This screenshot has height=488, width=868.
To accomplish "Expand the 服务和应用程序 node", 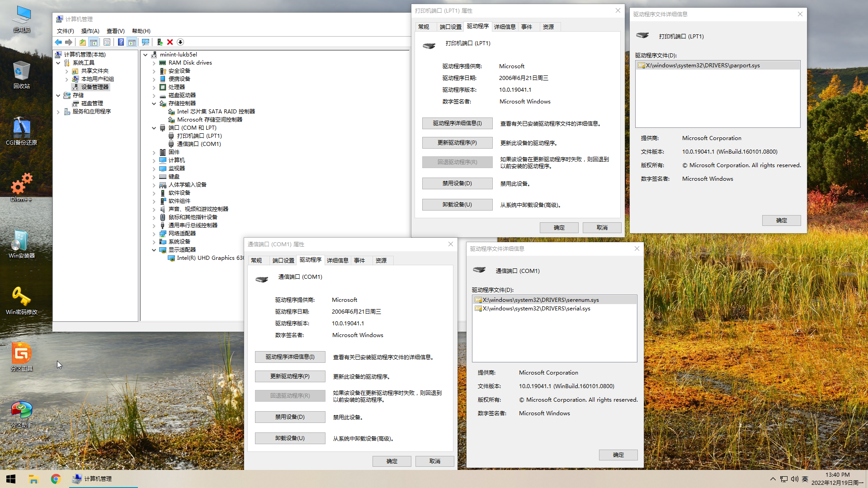I will pos(58,112).
